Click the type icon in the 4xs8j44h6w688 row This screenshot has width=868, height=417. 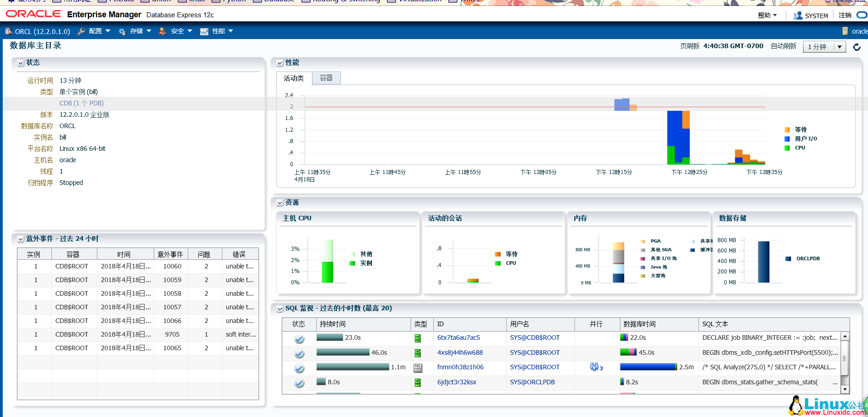coord(417,353)
